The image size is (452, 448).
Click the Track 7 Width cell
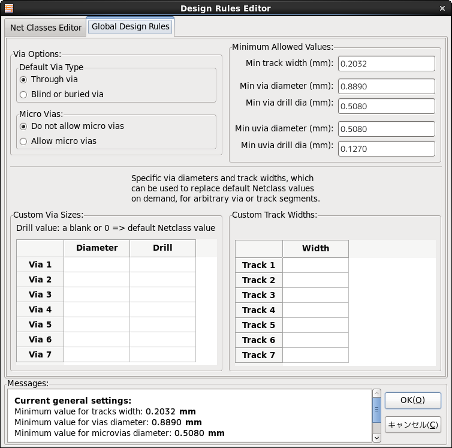[315, 355]
